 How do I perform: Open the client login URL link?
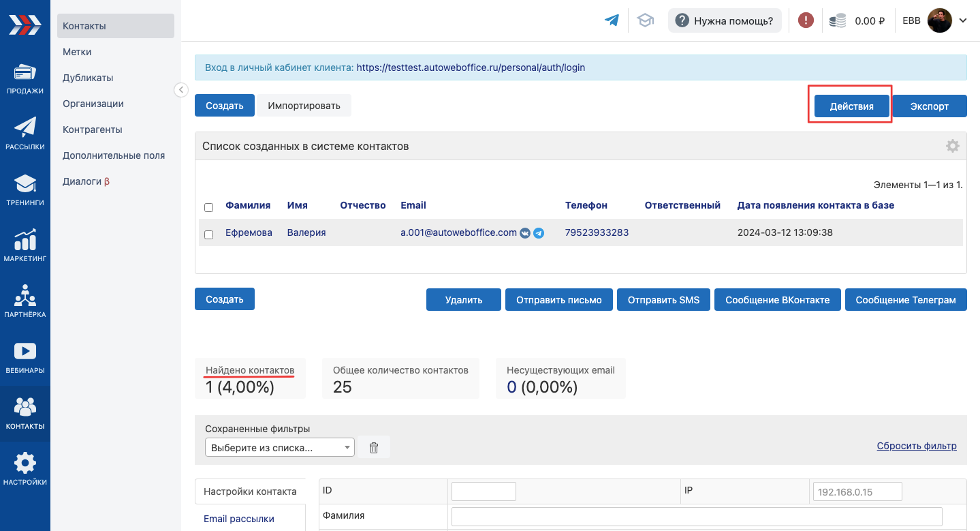[471, 67]
